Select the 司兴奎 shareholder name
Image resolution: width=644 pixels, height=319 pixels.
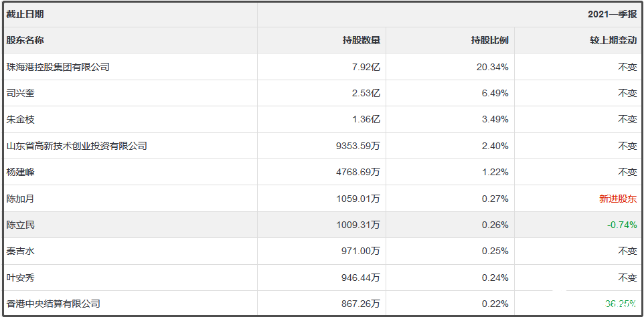click(x=20, y=93)
